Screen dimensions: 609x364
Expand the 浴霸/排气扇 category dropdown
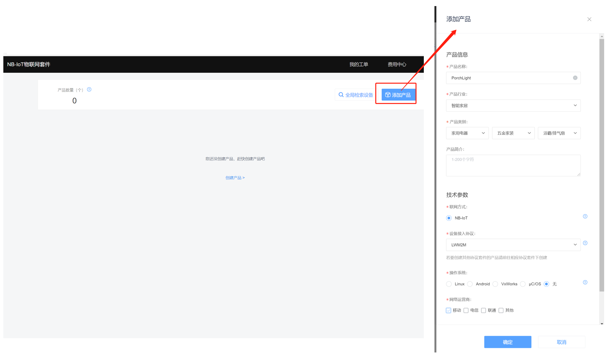pos(559,133)
